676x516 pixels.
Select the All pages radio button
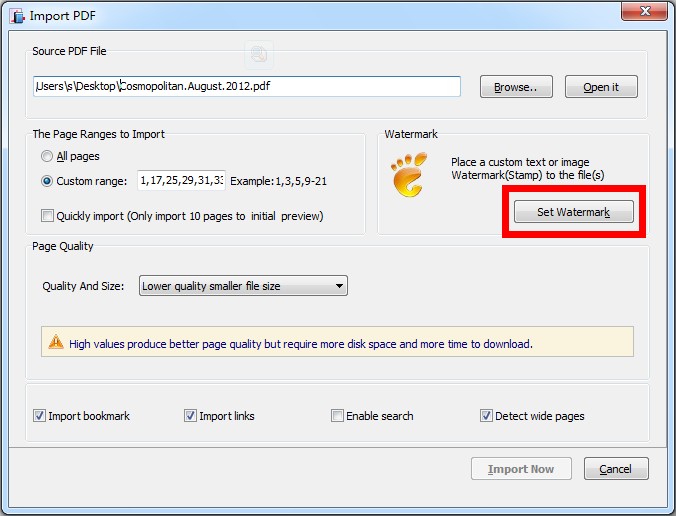click(x=47, y=156)
